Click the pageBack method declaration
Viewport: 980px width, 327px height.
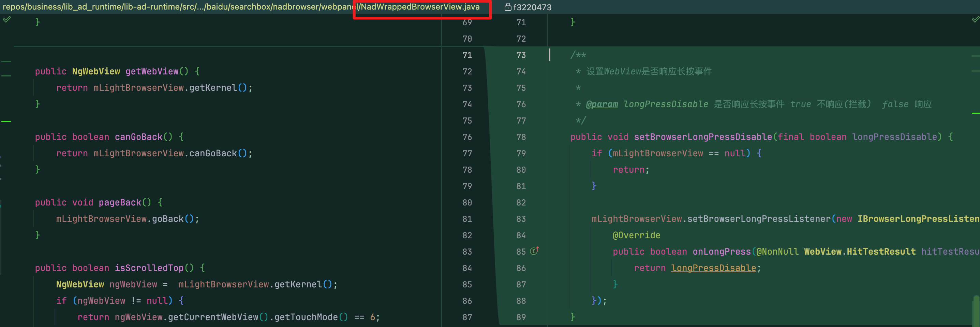click(x=99, y=202)
